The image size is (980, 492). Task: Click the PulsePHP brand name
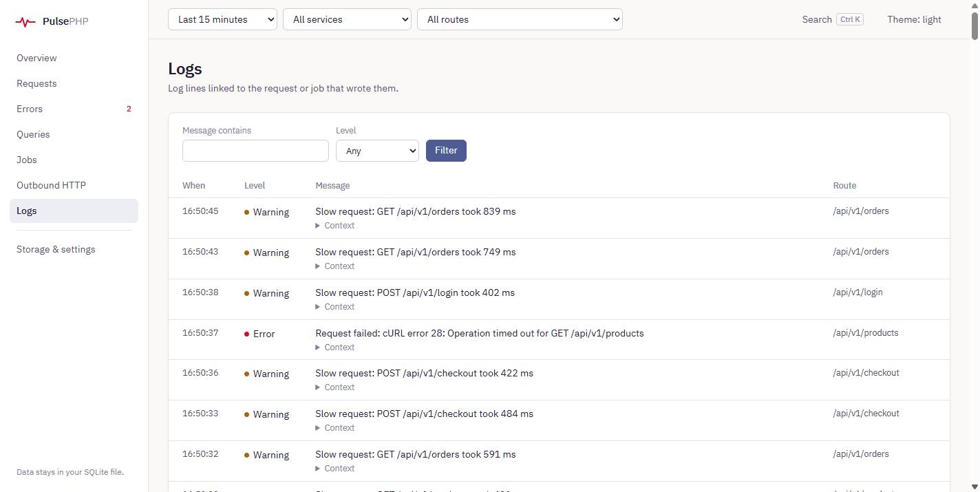click(x=65, y=21)
